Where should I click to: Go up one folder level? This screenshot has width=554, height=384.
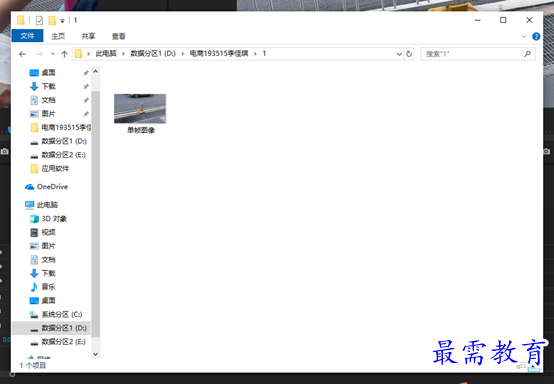pyautogui.click(x=64, y=54)
